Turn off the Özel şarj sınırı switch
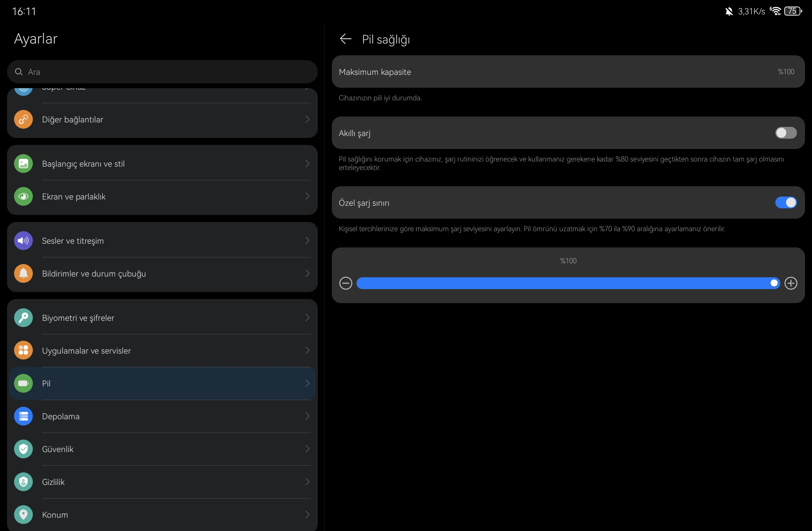Screen dimensions: 812x531 786,202
